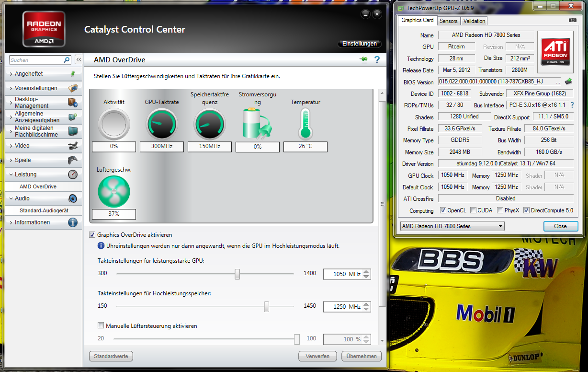The image size is (588, 372).
Task: Click the Verwerfen button
Action: 317,356
